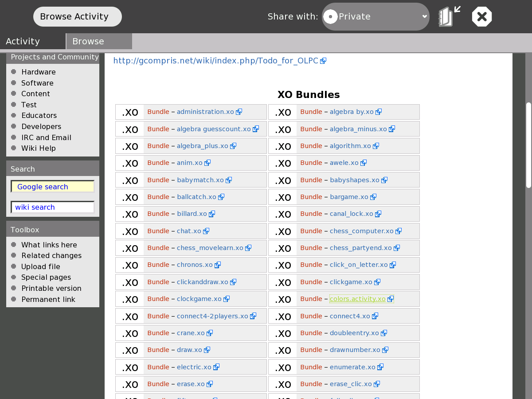Click the .XO icon beside anim.xo
The height and width of the screenshot is (399, 532).
[130, 163]
